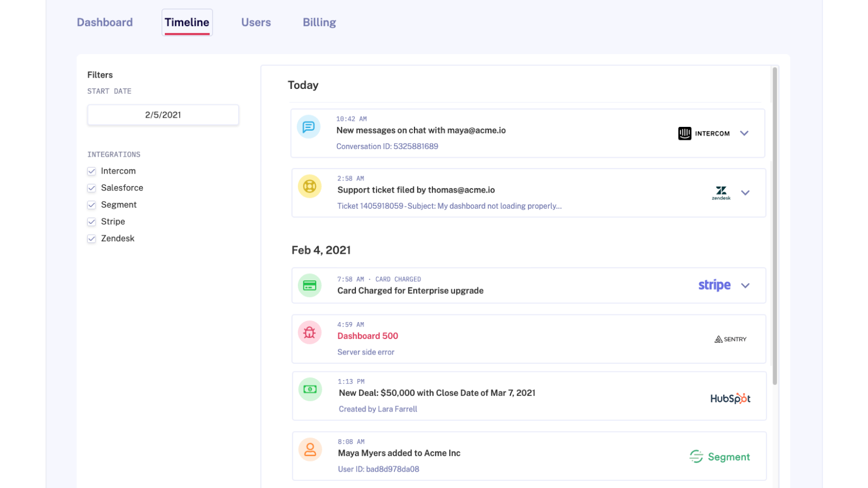Click the Today heading
Image resolution: width=868 pixels, height=488 pixels.
[303, 85]
